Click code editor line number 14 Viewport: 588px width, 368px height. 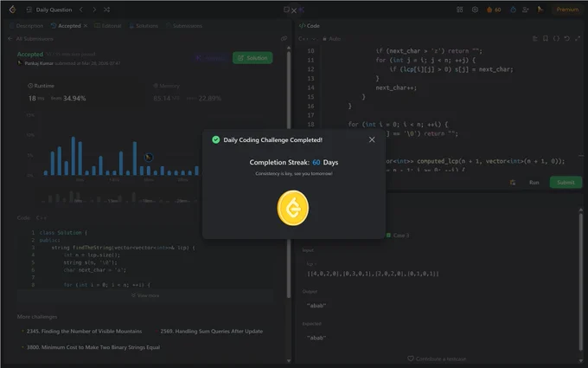tap(311, 87)
